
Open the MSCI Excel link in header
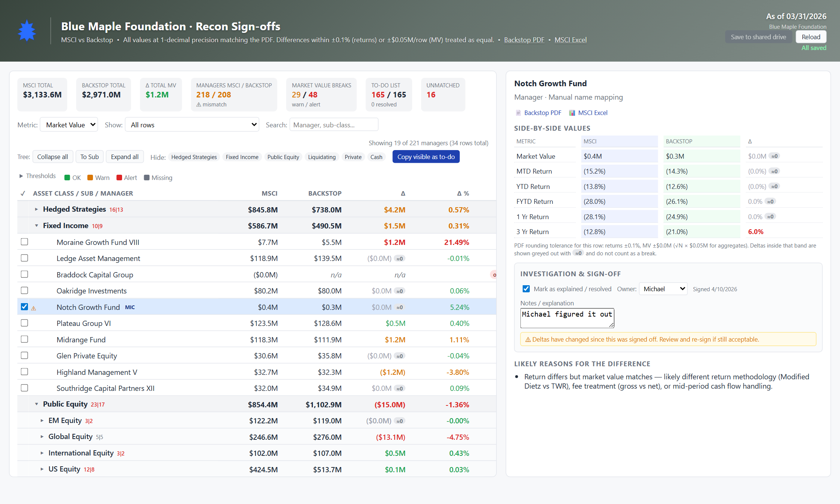pyautogui.click(x=570, y=40)
